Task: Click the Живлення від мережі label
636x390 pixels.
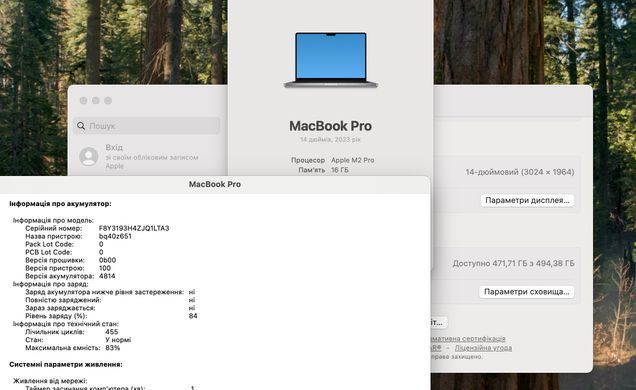Action: pyautogui.click(x=50, y=381)
